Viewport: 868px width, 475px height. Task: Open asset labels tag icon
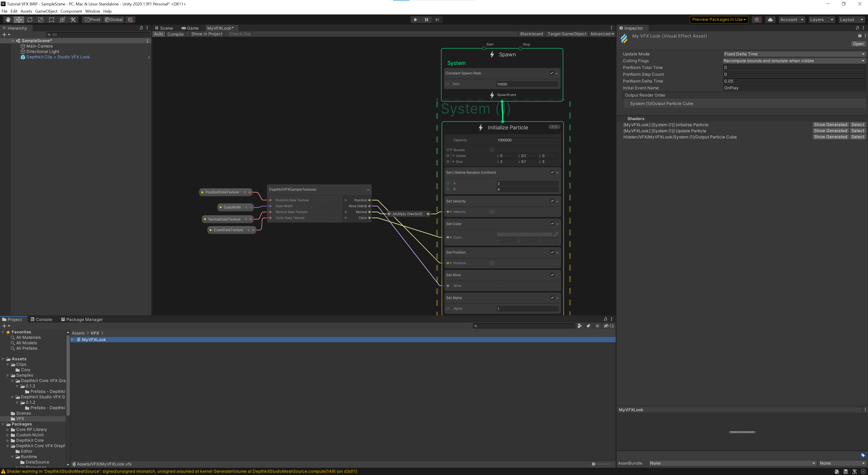pyautogui.click(x=863, y=456)
